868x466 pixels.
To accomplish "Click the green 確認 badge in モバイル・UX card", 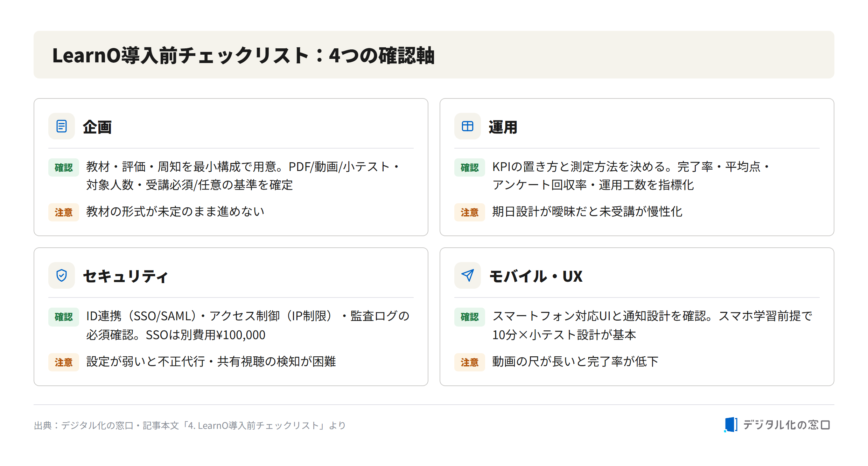I will [470, 317].
